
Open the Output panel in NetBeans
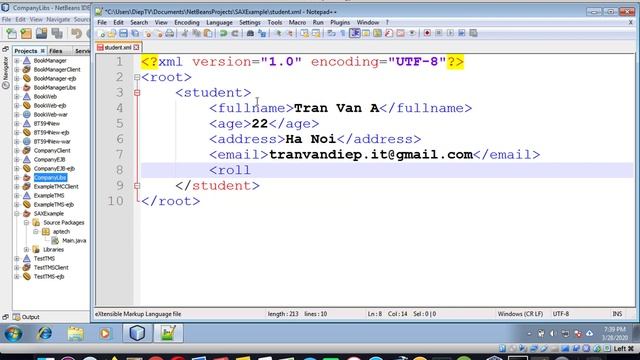27,317
